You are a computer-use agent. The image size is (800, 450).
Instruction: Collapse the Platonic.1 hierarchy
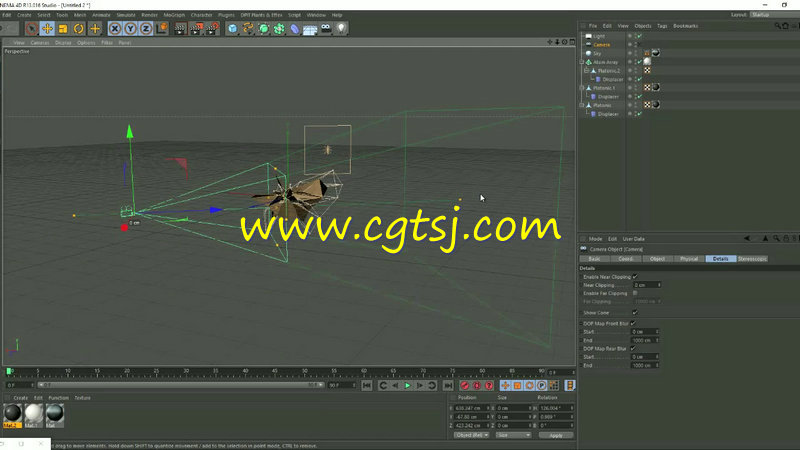582,88
